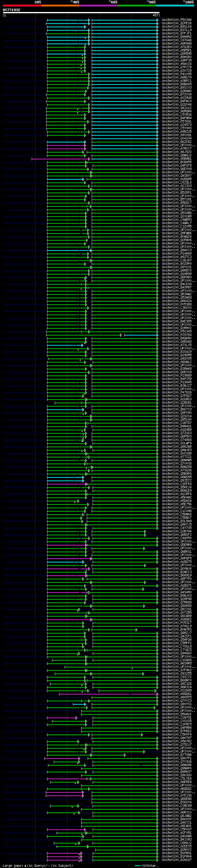Open hit UniRef100_Q2PES6
This screenshot has height=868, width=197.
point(177,23)
